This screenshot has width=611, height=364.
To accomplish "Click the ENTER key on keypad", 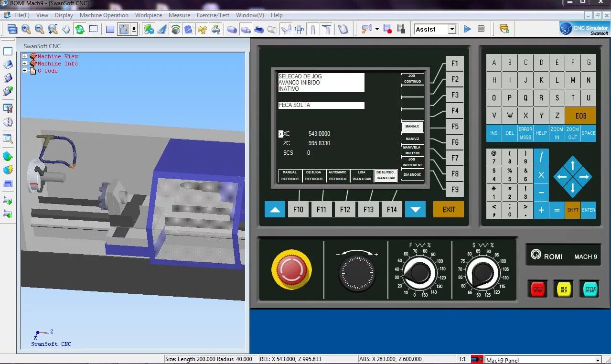I will coord(589,210).
